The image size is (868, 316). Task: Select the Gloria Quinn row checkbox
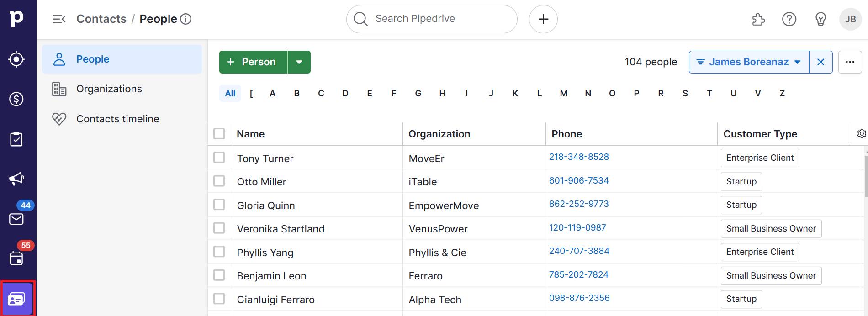click(x=219, y=205)
